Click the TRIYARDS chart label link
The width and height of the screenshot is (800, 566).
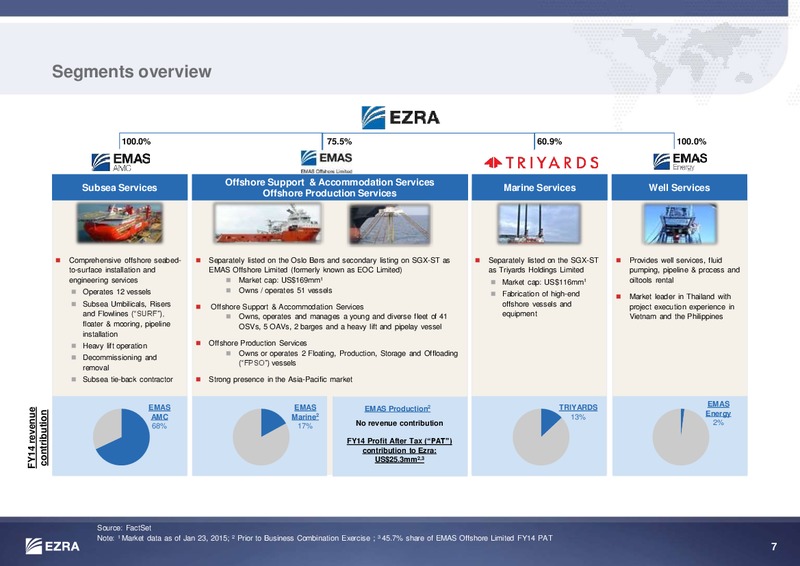(x=578, y=407)
